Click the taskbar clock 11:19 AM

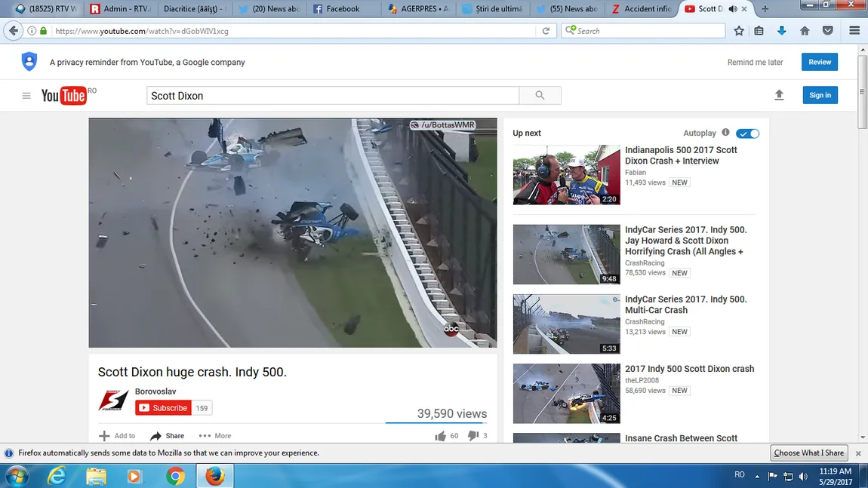point(835,471)
